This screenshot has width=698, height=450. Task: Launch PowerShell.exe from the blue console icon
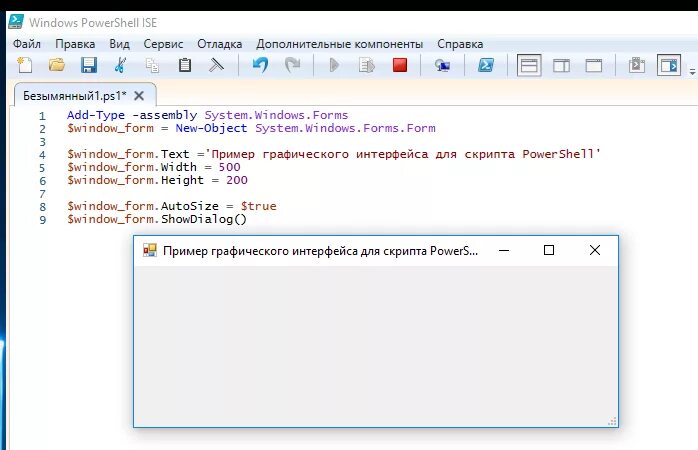(485, 65)
